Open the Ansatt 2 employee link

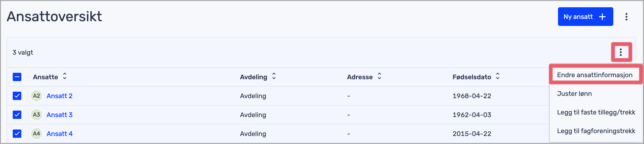coord(60,96)
